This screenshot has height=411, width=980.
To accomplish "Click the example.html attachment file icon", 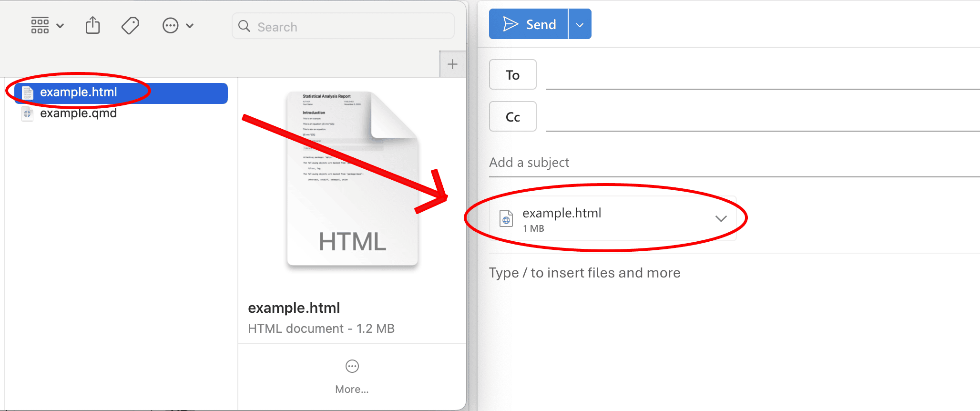I will (506, 219).
